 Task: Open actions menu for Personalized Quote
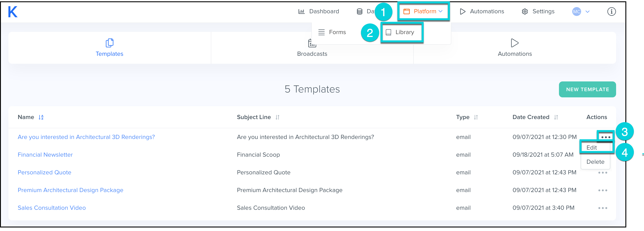(x=603, y=173)
